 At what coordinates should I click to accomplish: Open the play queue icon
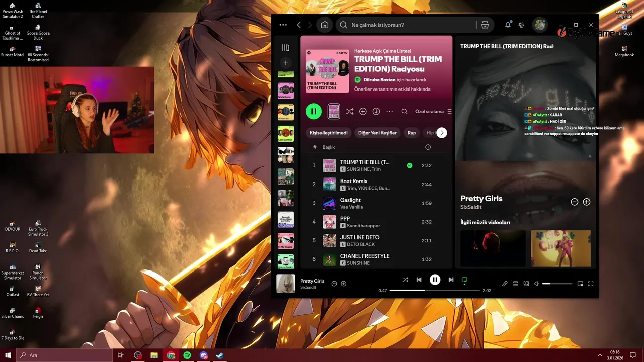[x=516, y=284]
